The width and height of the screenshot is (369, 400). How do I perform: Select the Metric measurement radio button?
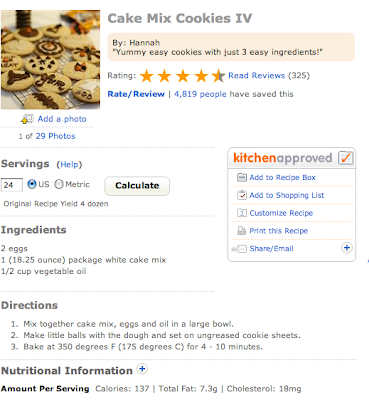[x=59, y=184]
